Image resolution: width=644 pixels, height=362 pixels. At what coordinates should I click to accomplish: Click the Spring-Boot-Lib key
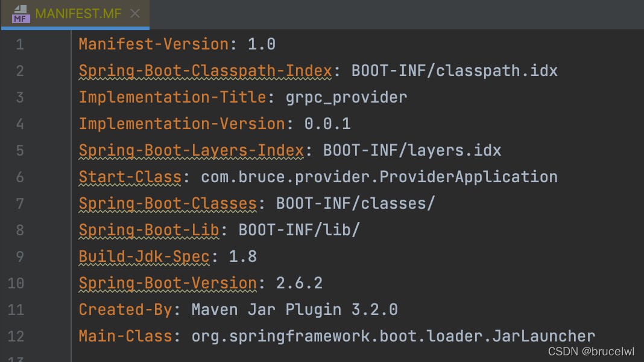[149, 230]
